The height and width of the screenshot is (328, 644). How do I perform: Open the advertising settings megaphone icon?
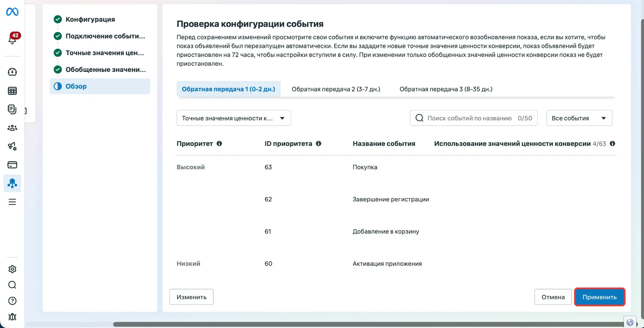point(12,146)
